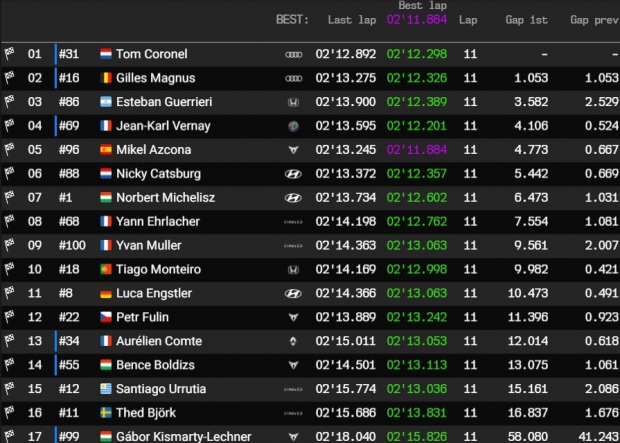Click the Dutch flag beside Tom Coronel
Viewport: 620px width, 443px height.
[x=106, y=54]
